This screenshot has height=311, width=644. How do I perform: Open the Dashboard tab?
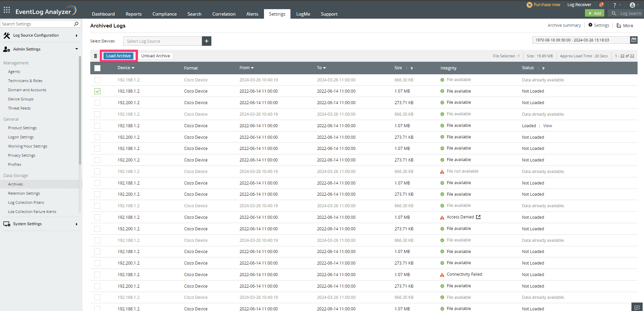click(x=103, y=14)
